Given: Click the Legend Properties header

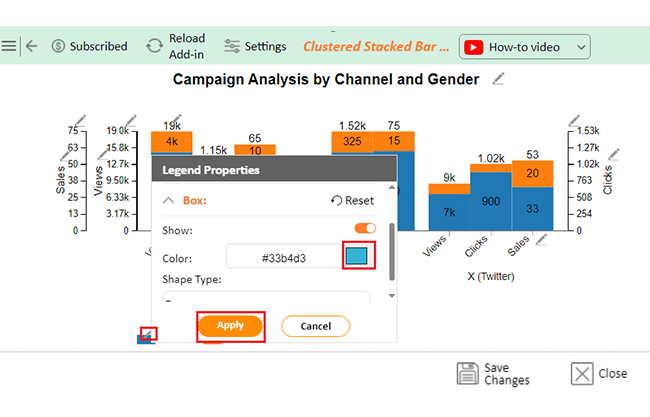Looking at the screenshot, I should pos(274,170).
